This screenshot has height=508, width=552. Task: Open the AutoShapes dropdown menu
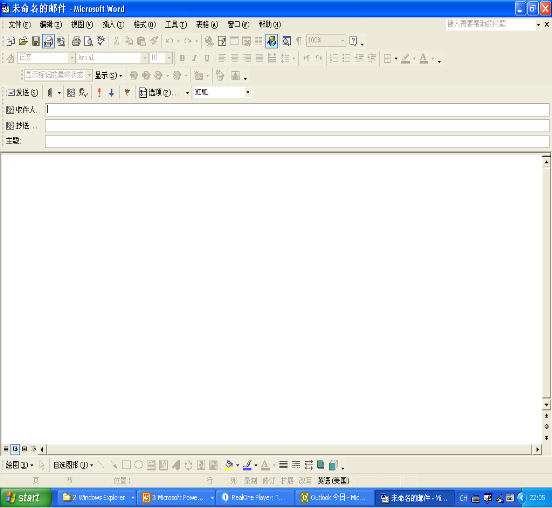click(73, 465)
